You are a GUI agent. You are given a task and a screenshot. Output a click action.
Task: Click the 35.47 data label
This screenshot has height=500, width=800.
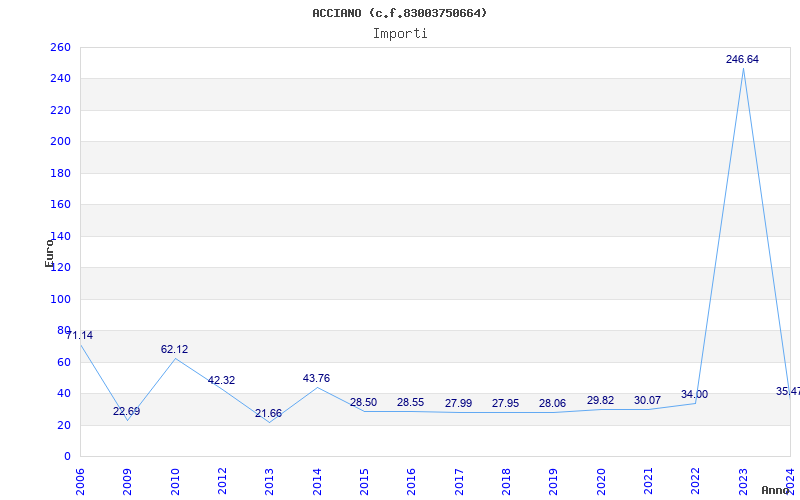click(788, 392)
